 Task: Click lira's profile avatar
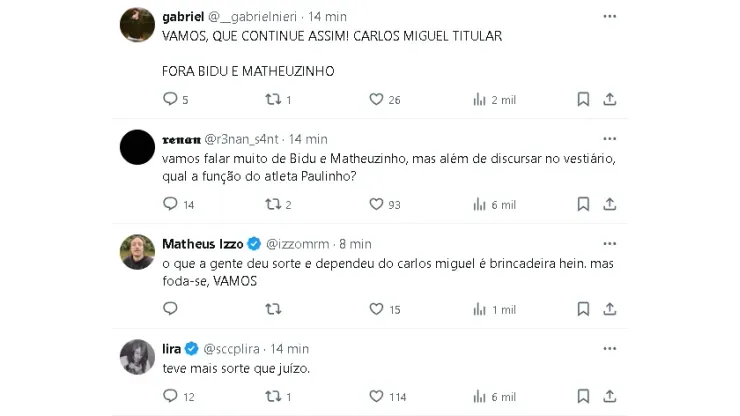(x=136, y=356)
